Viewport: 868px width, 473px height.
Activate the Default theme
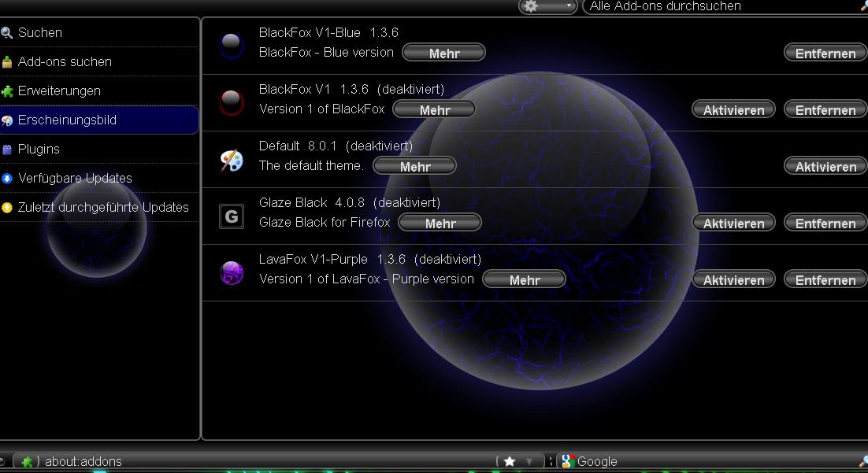(825, 166)
